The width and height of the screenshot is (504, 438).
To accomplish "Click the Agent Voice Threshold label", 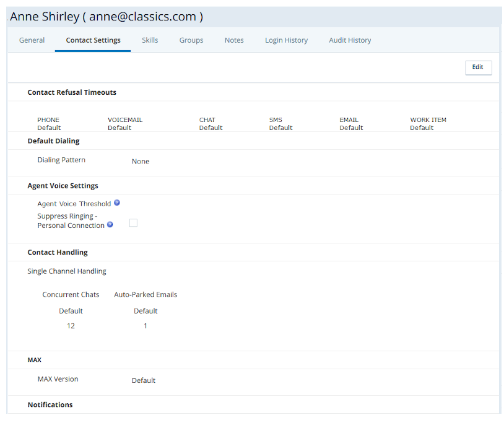I will tap(74, 204).
